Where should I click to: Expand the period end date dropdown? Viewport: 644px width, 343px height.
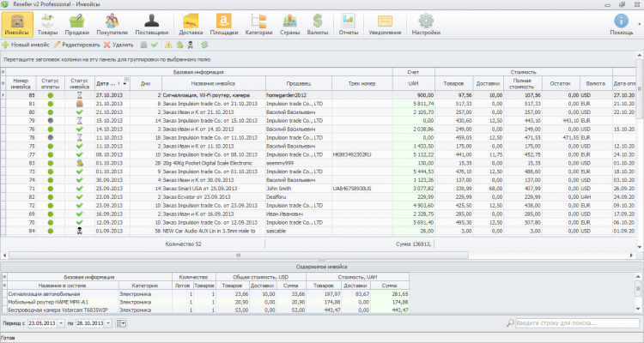(x=109, y=323)
